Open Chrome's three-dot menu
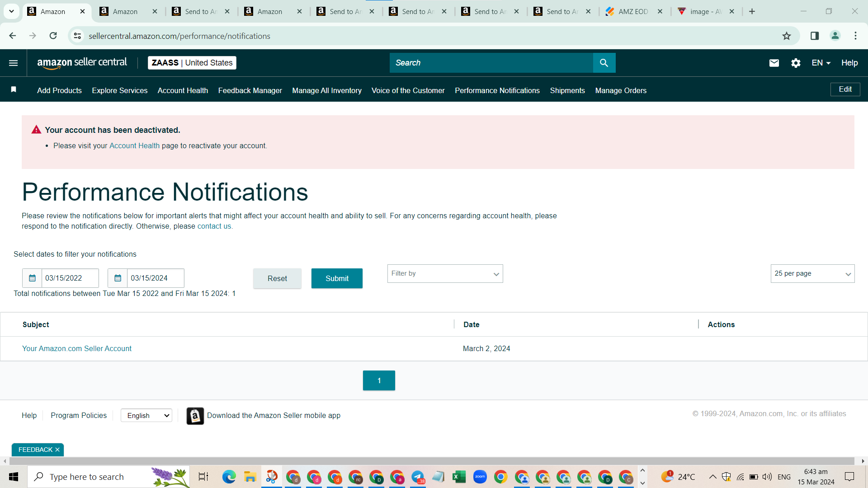 (855, 36)
